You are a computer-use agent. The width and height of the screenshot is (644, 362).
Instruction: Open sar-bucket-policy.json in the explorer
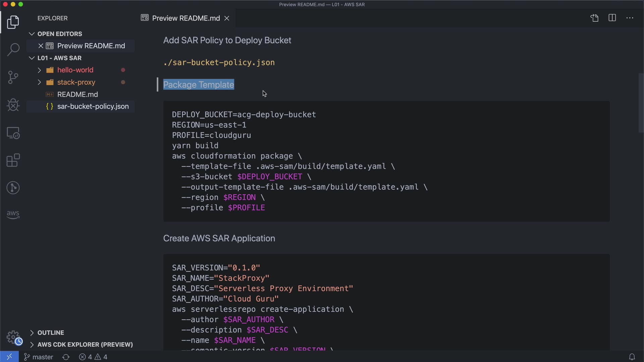tap(93, 106)
